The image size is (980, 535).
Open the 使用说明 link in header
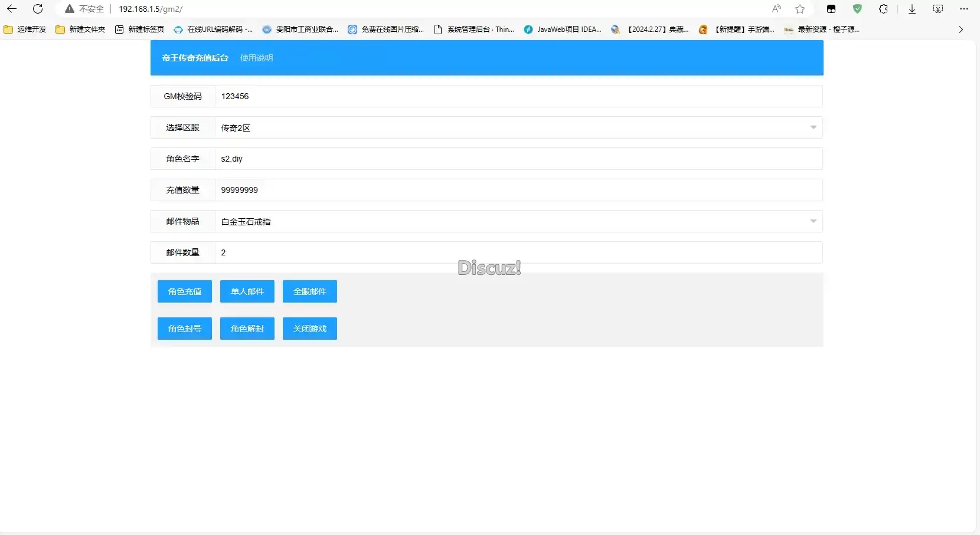click(256, 58)
